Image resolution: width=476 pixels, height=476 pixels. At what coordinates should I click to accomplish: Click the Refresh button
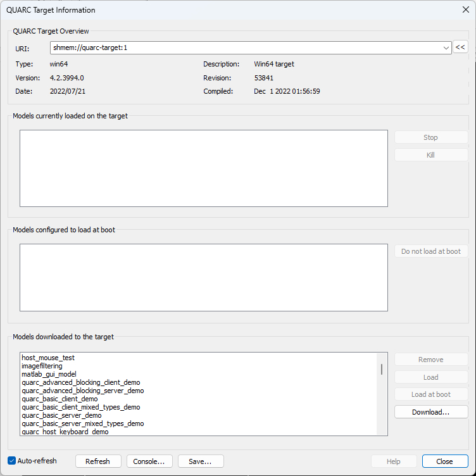[x=98, y=461]
